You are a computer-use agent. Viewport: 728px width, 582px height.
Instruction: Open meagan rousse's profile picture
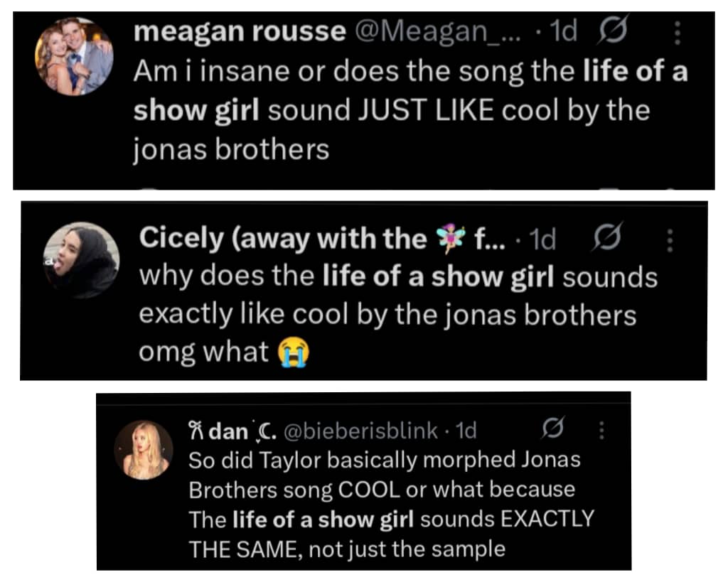click(x=74, y=57)
